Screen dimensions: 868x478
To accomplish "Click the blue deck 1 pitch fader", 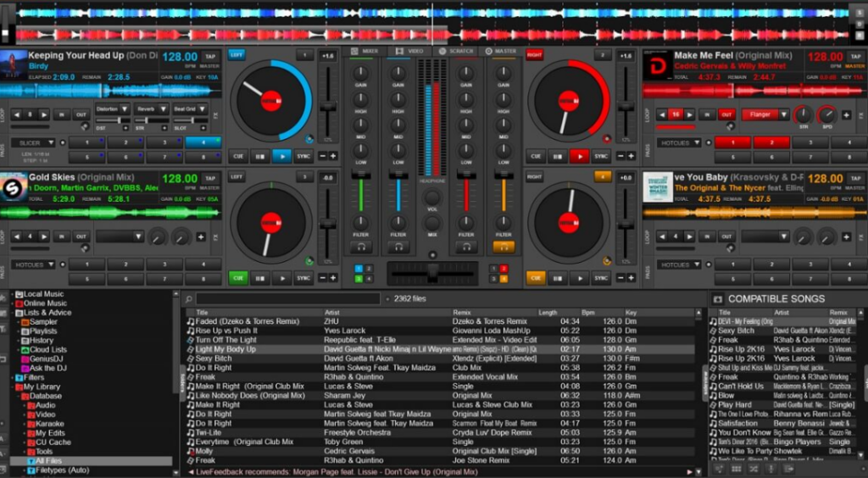I will tap(328, 106).
